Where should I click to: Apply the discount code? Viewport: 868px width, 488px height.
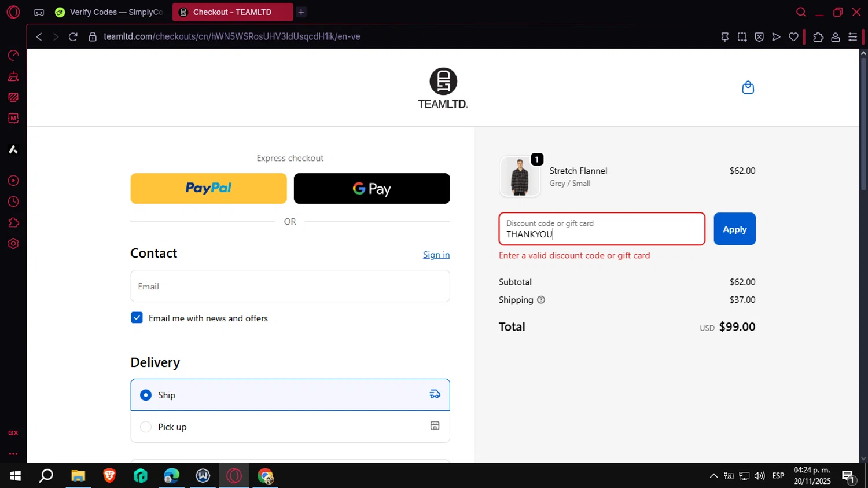(734, 229)
